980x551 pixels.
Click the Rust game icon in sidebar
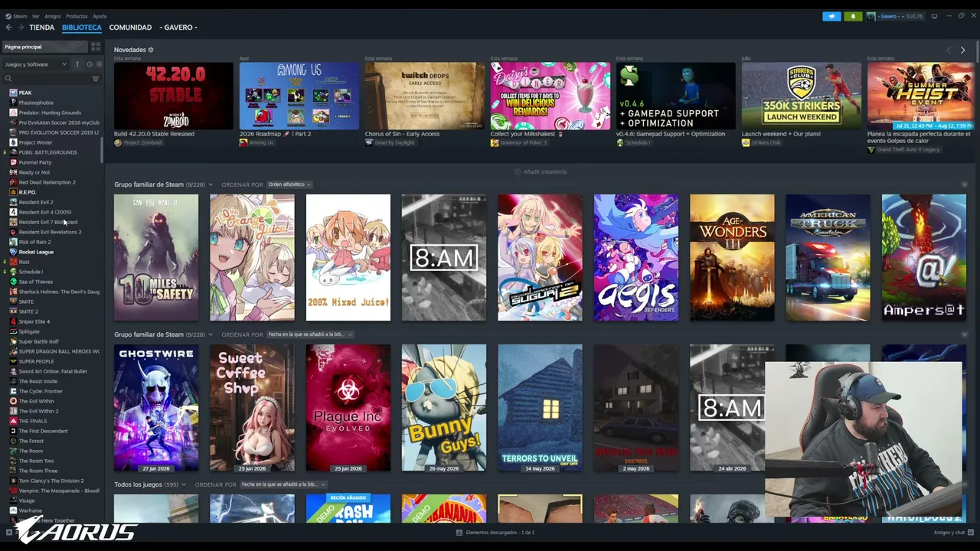(x=13, y=262)
